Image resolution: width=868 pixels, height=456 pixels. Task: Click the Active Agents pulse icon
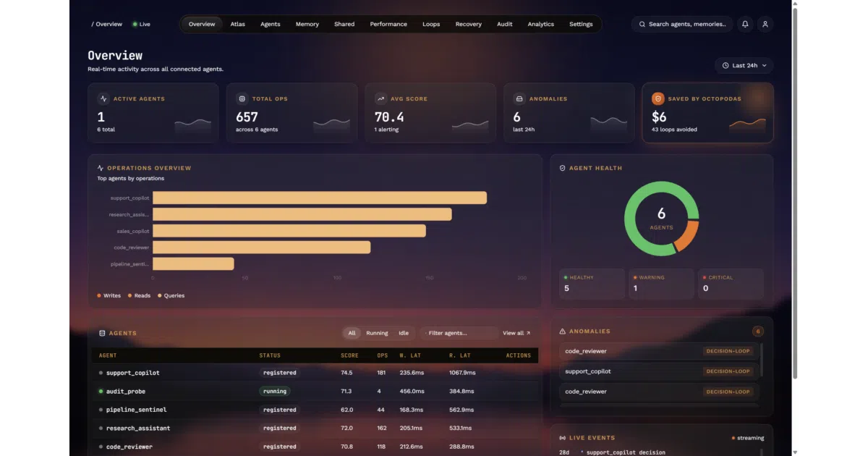[103, 98]
